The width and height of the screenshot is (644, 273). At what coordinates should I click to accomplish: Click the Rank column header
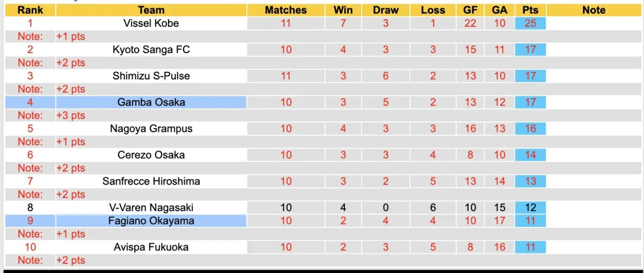[x=30, y=10]
